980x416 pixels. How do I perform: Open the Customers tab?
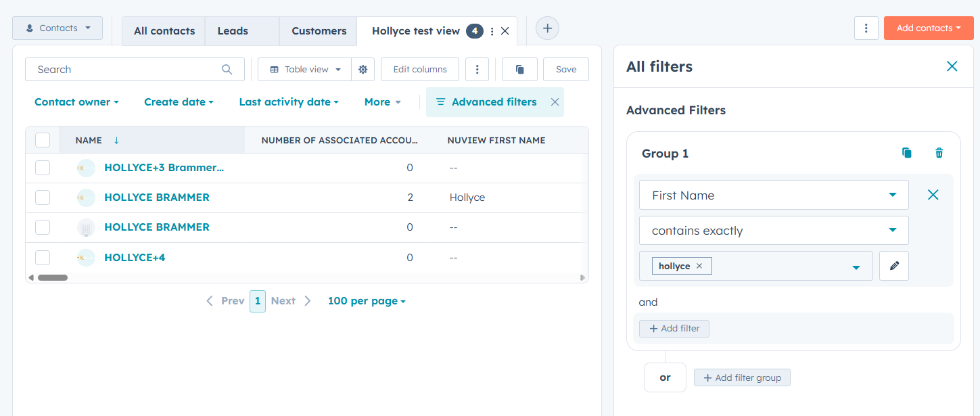click(x=319, y=31)
